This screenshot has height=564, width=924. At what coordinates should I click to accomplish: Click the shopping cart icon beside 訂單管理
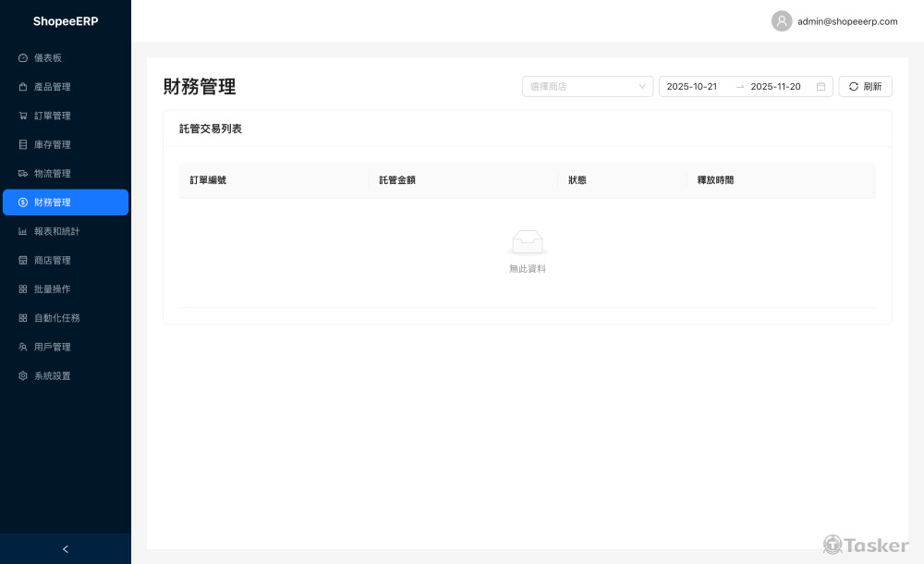point(23,116)
